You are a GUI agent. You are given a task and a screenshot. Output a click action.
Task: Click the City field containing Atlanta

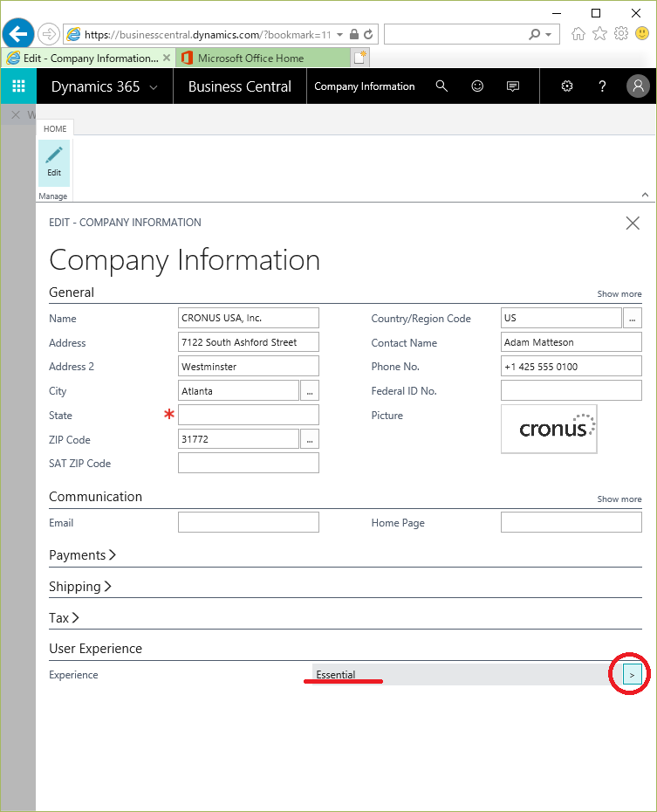tap(238, 390)
